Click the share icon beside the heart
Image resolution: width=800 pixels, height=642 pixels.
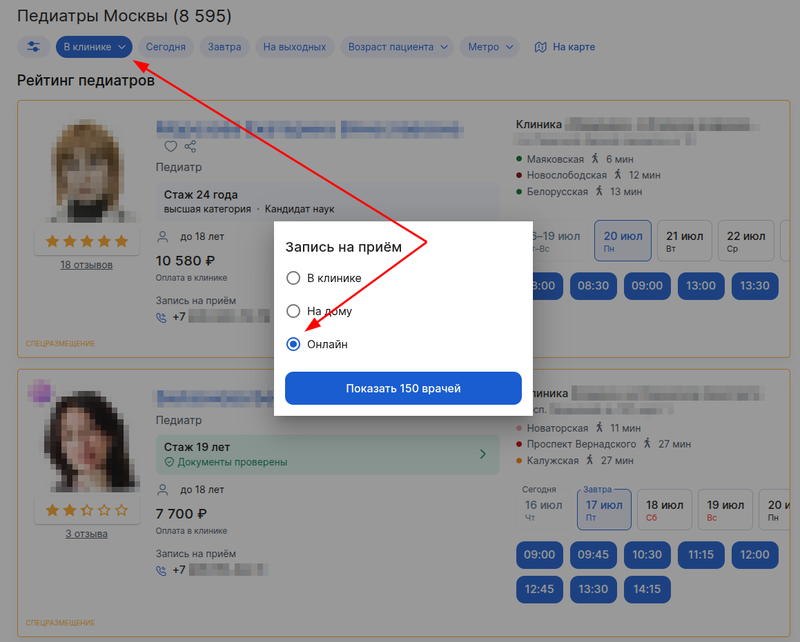(x=190, y=146)
